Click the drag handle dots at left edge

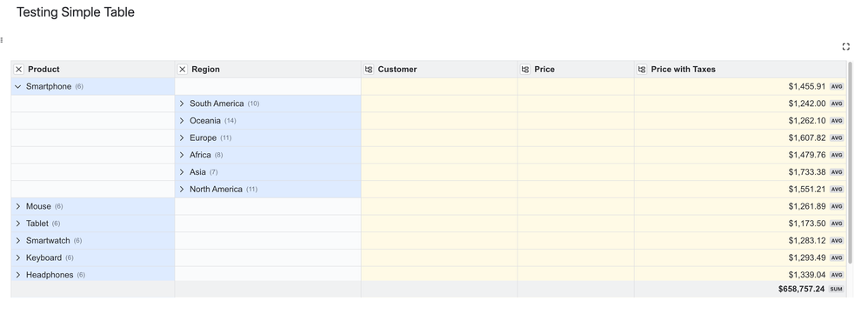pos(2,40)
